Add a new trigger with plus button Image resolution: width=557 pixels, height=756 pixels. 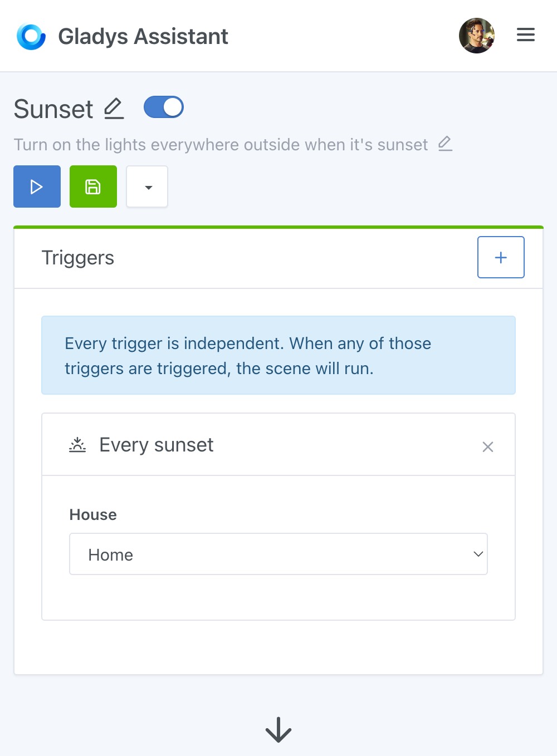click(500, 257)
